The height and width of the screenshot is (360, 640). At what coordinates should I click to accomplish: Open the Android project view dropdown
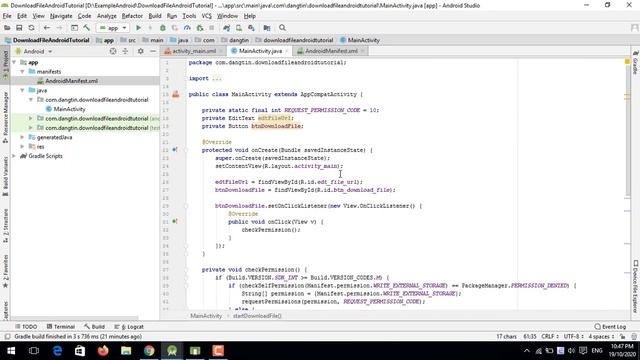point(34,51)
